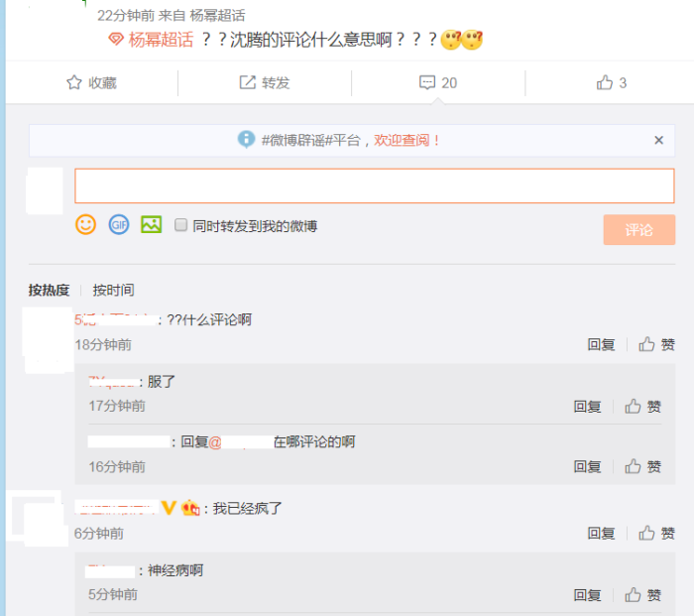Click the 杨幂超话 diamond icon
Image resolution: width=694 pixels, height=616 pixels.
(x=116, y=40)
